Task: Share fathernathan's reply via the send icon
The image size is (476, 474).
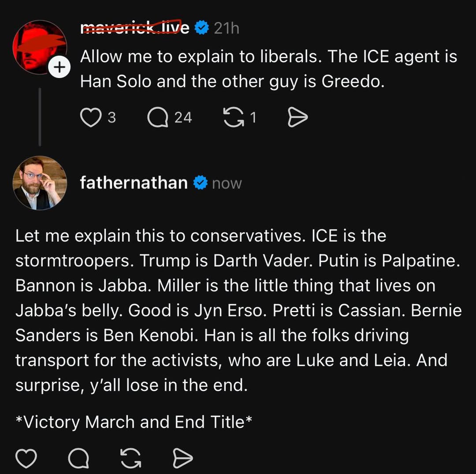Action: click(182, 458)
